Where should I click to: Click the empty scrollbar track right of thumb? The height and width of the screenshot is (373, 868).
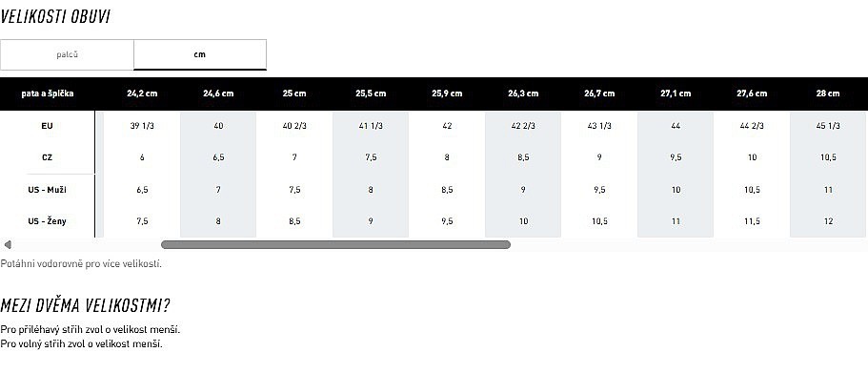(x=688, y=244)
